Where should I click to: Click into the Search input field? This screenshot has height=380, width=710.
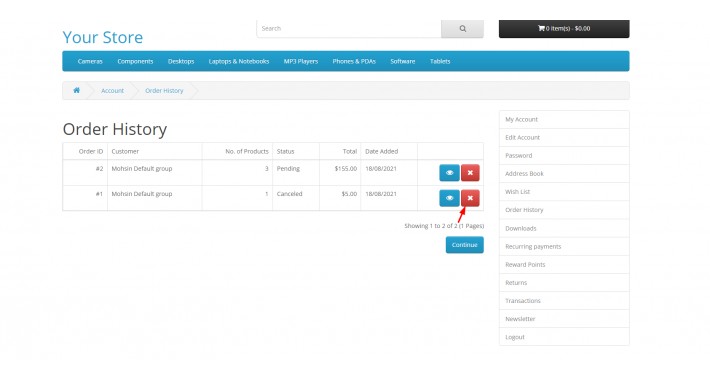349,29
